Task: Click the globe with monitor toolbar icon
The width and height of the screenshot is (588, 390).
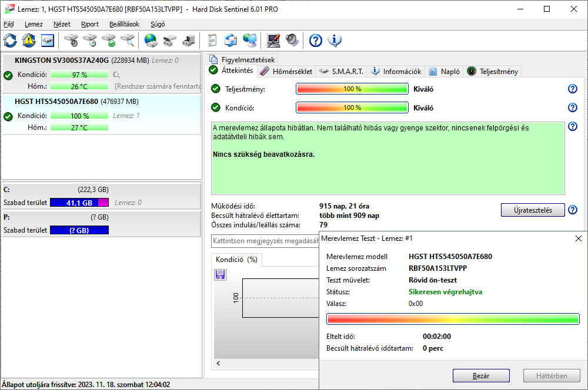Action: point(250,41)
